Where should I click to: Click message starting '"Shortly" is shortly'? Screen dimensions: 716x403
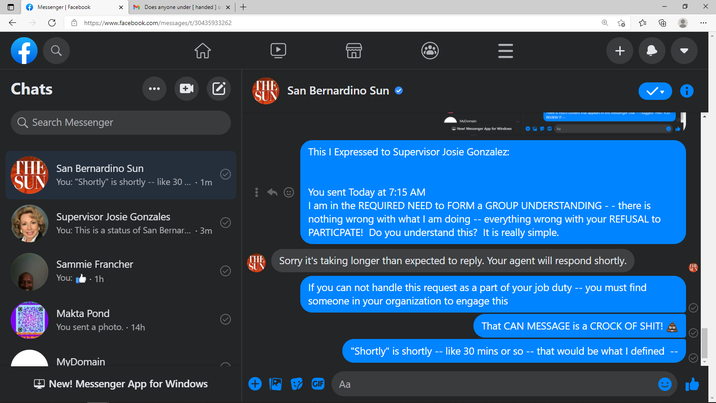[x=514, y=351]
